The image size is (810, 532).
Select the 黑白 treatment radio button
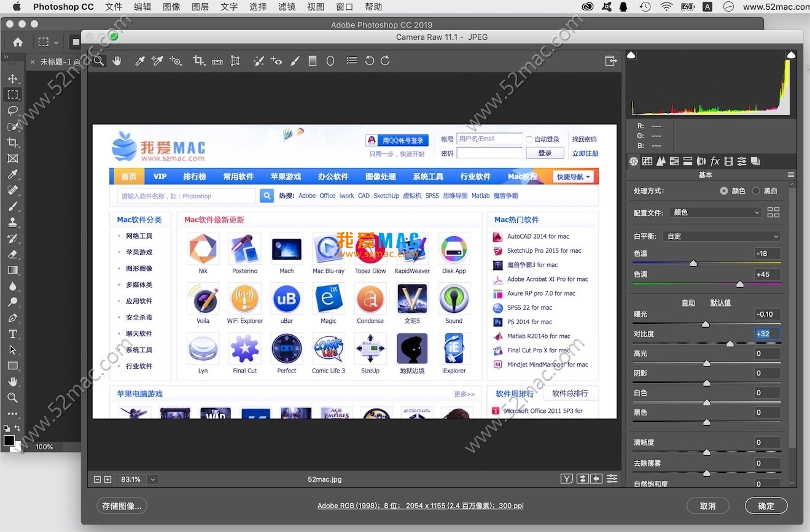pyautogui.click(x=756, y=191)
